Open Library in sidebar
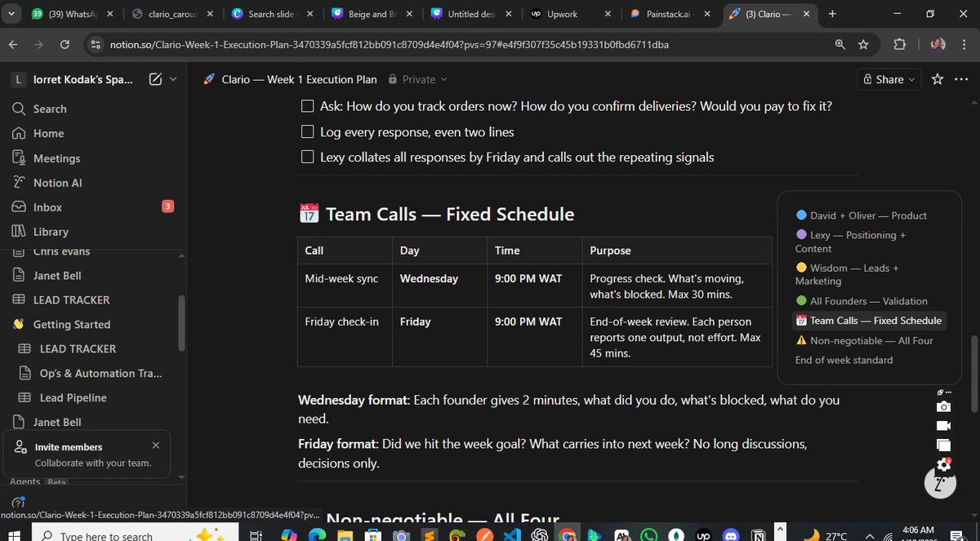Screen dimensions: 980x541 click(51, 232)
